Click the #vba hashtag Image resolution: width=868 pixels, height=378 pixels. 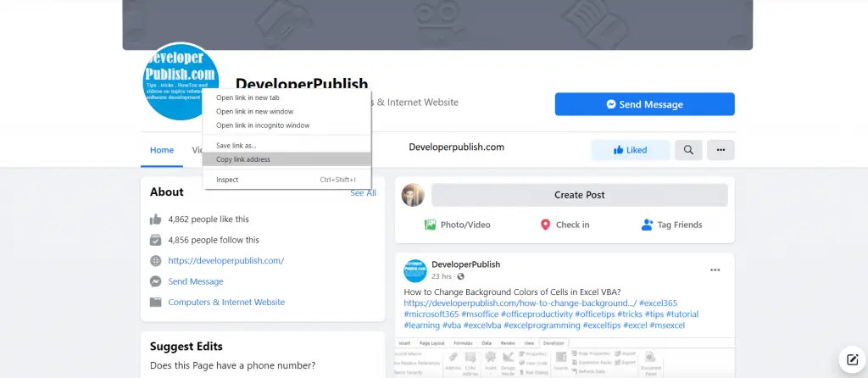point(452,325)
